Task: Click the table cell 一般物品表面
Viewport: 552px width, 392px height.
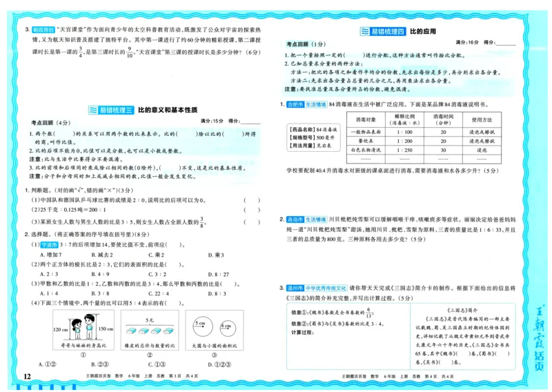Action: 366,132
